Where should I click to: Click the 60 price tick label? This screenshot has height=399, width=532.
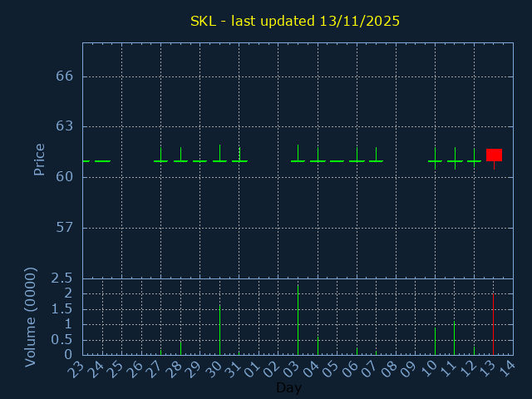click(x=65, y=177)
